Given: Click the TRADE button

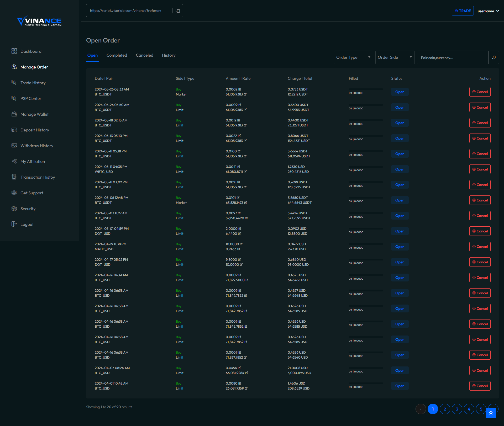Looking at the screenshot, I should tap(463, 11).
